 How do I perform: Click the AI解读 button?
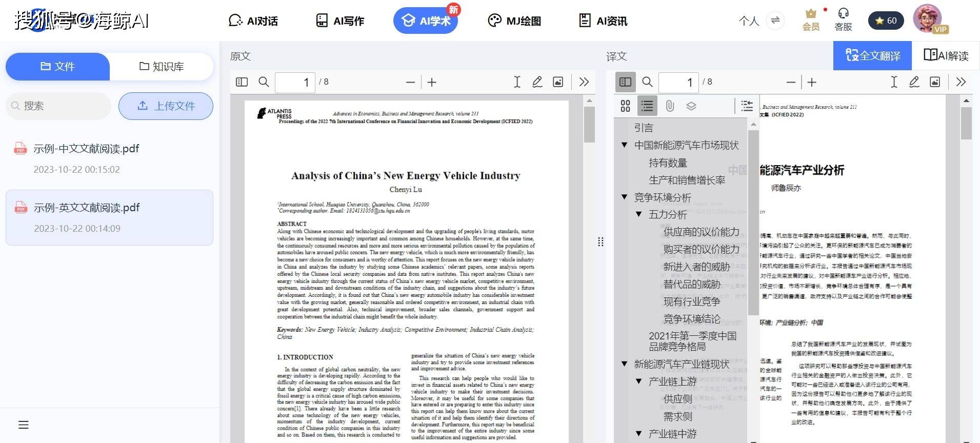946,55
